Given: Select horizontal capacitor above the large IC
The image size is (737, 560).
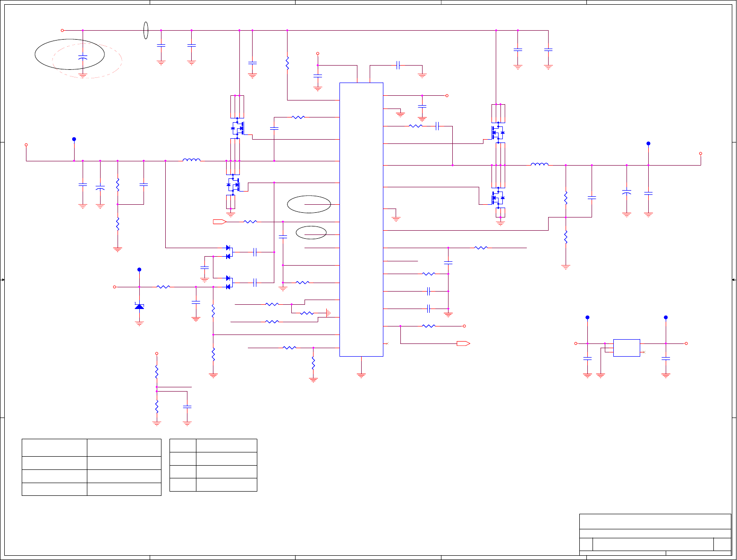Looking at the screenshot, I should point(398,65).
